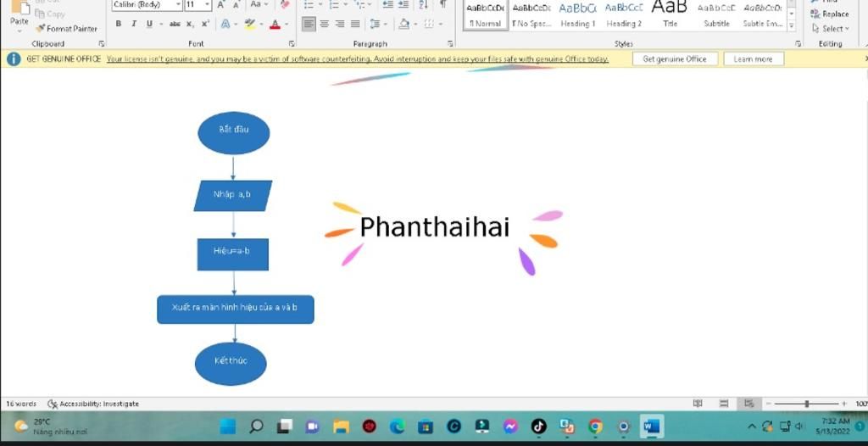
Task: Select the 'Bắt đầu' ellipse shape
Action: [x=234, y=133]
